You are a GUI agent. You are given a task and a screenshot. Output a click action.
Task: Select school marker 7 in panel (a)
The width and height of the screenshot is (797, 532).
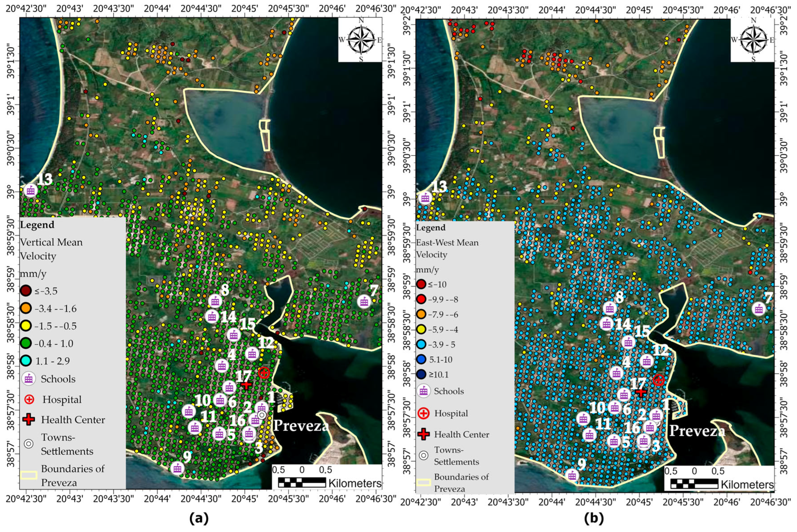click(x=364, y=301)
